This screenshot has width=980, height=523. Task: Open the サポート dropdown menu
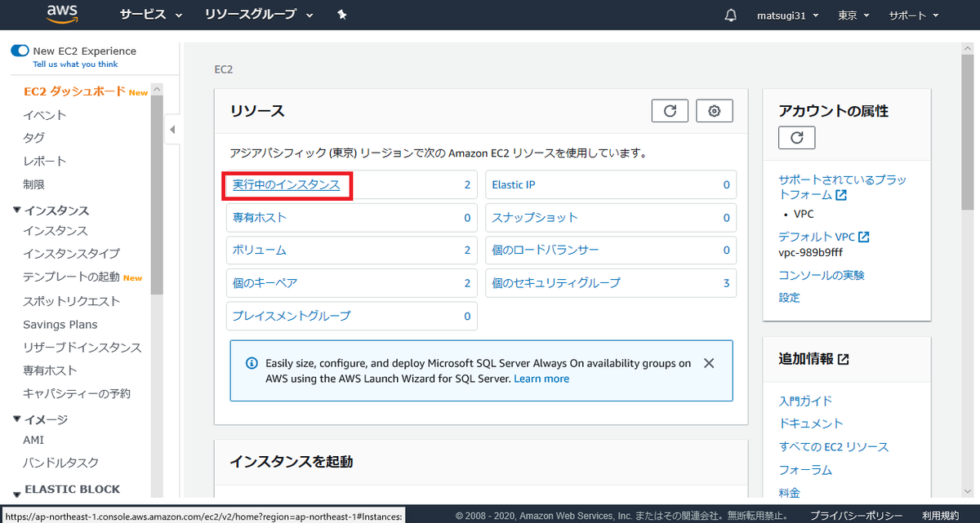tap(914, 16)
